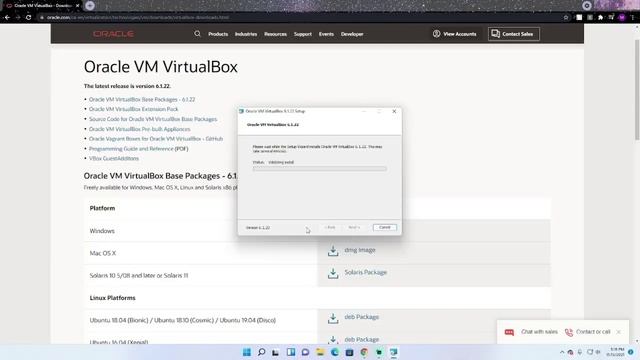Reload the page with refresh icon
Image resolution: width=640 pixels, height=360 pixels.
29,17
